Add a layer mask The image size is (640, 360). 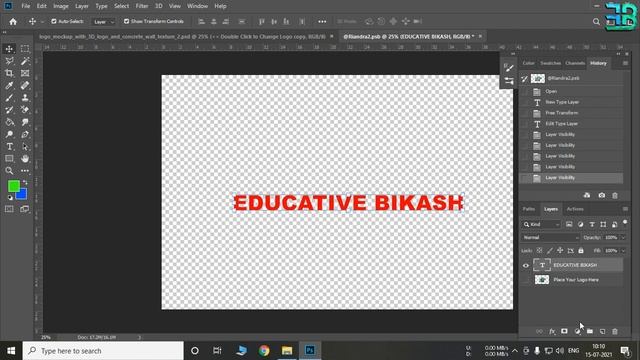click(x=564, y=331)
